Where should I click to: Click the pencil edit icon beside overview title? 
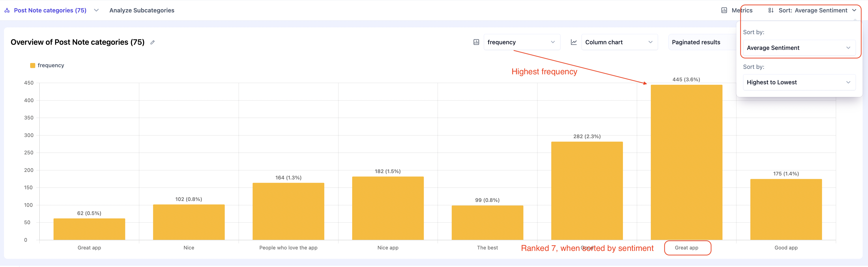pos(152,43)
